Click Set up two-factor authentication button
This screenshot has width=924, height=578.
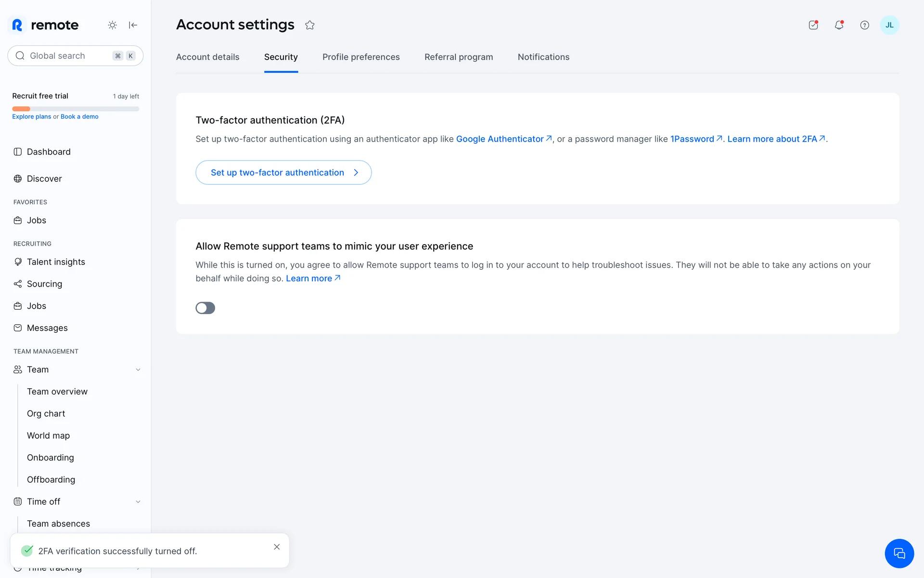[x=283, y=172]
